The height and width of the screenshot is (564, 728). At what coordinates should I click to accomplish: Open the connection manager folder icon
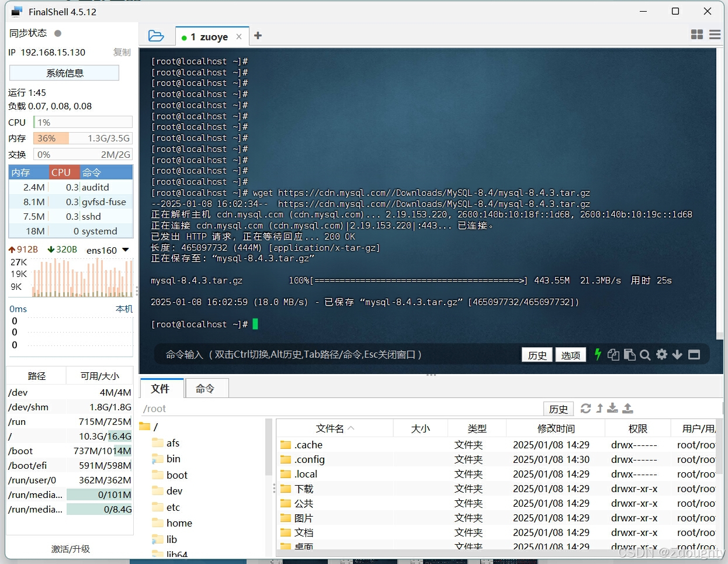[156, 36]
